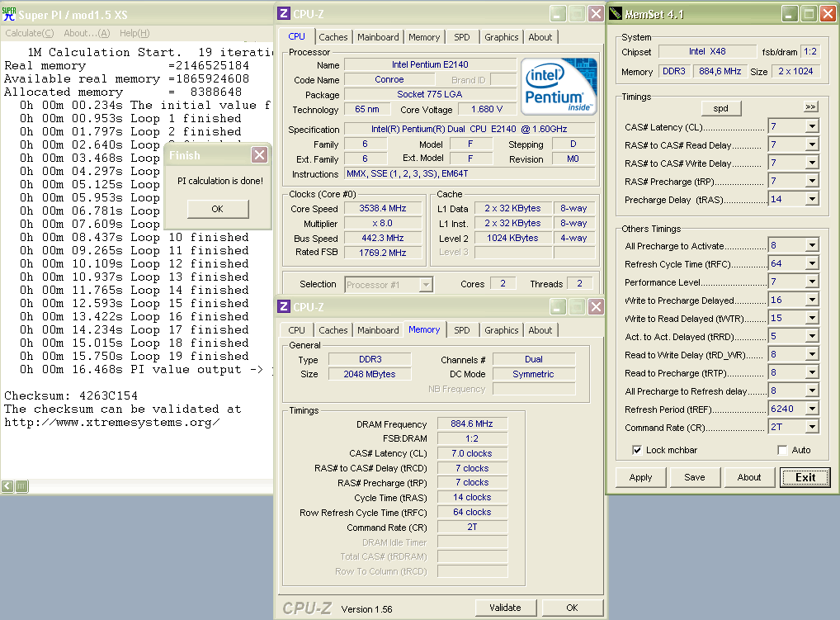Switch to Mainboard tab in lower CPU-Z window
The image size is (840, 620).
coord(378,330)
